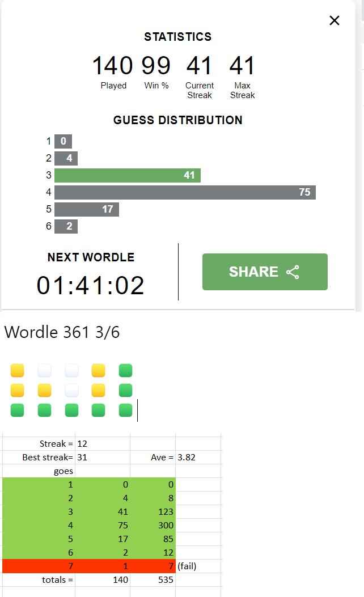Close the Statistics dialog with the X
The width and height of the screenshot is (364, 597).
pos(335,20)
